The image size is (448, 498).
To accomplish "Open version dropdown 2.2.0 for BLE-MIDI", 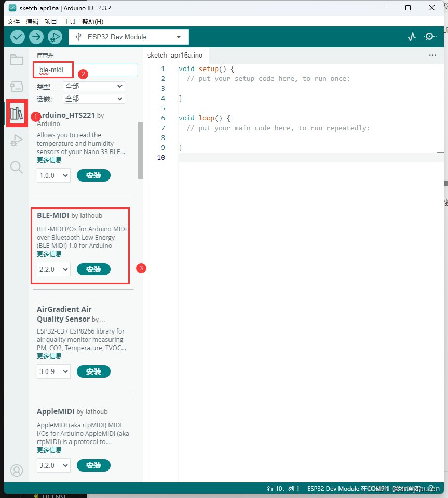I will coord(53,269).
